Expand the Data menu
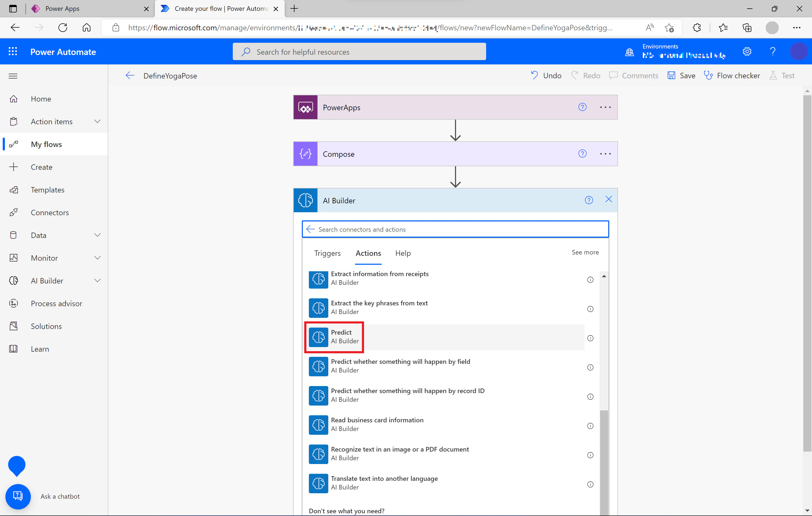 pos(97,235)
